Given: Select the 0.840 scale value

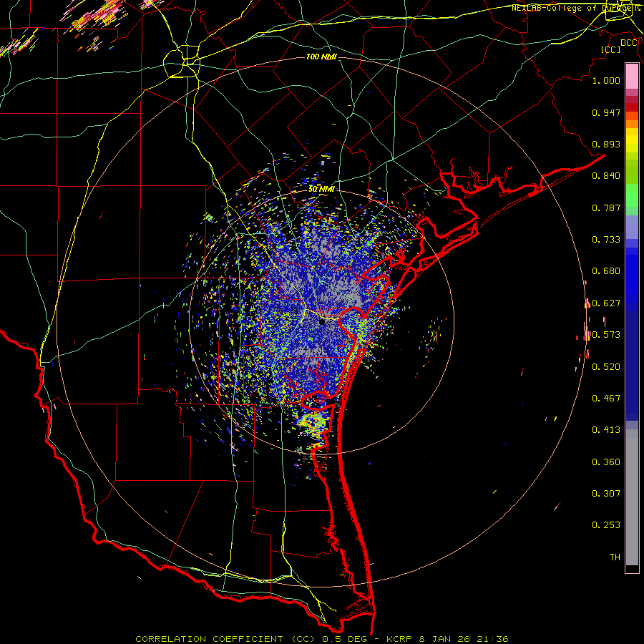Looking at the screenshot, I should [606, 176].
